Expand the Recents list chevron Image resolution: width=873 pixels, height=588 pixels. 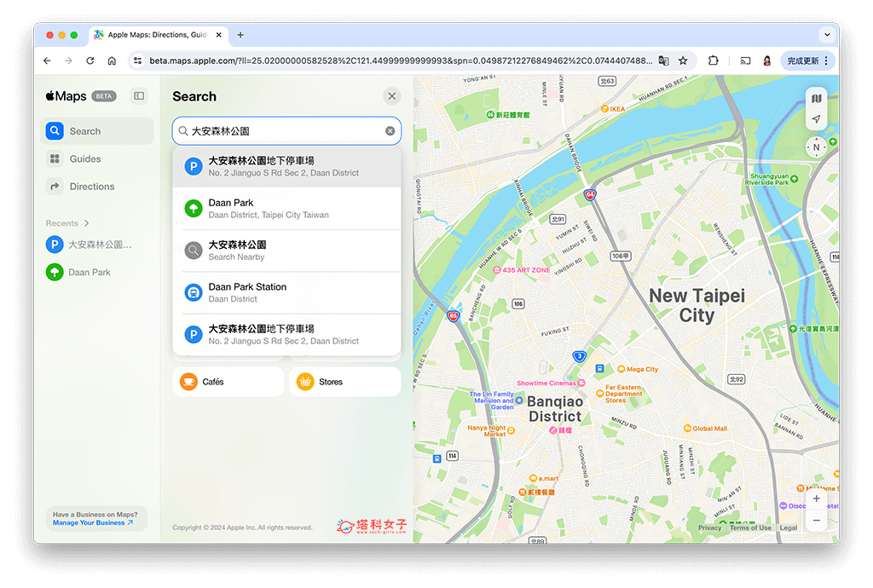pyautogui.click(x=84, y=222)
